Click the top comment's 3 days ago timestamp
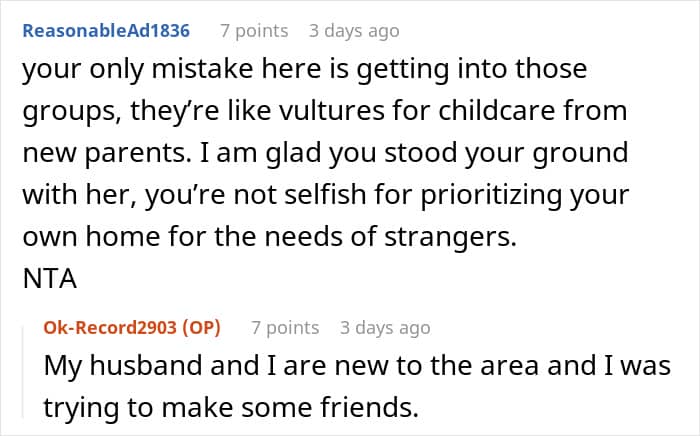This screenshot has width=700, height=436. pos(354,31)
